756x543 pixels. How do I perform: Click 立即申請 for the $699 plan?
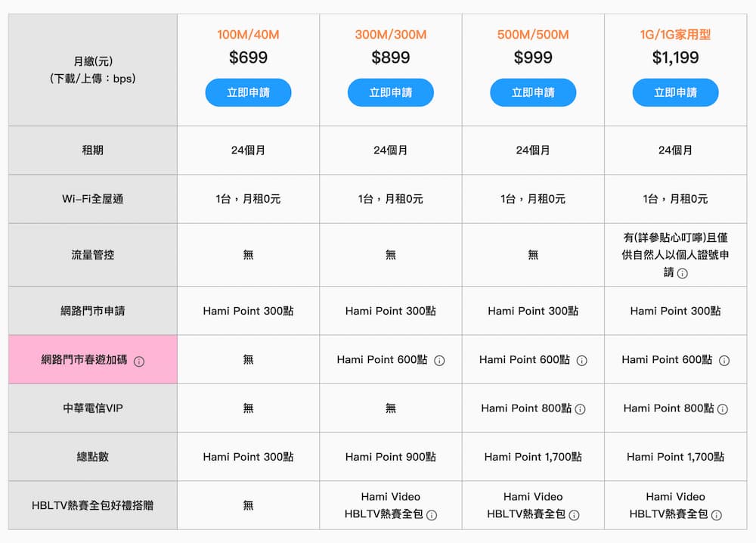[x=248, y=92]
